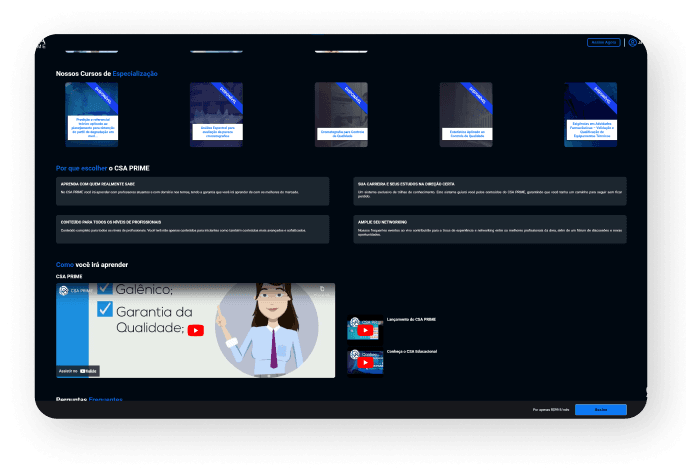
Task: Open the Exigências em Atividades Farmacêuticas course card
Action: (x=590, y=114)
